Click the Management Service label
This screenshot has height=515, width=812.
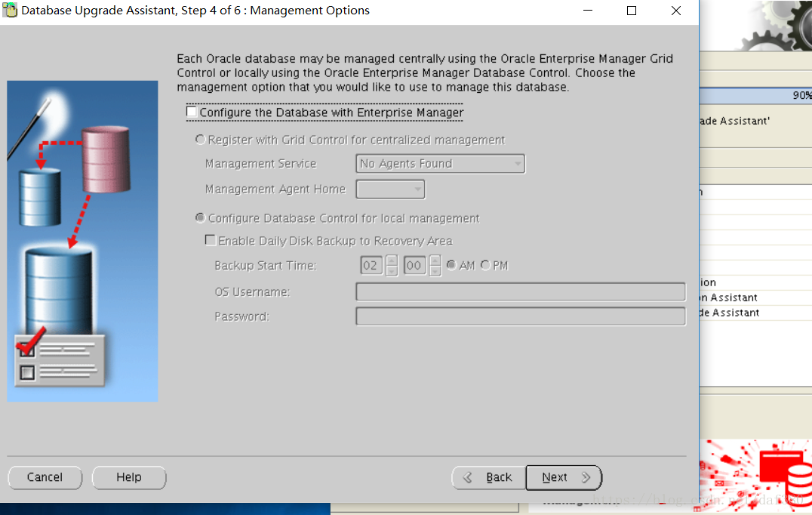(x=260, y=164)
